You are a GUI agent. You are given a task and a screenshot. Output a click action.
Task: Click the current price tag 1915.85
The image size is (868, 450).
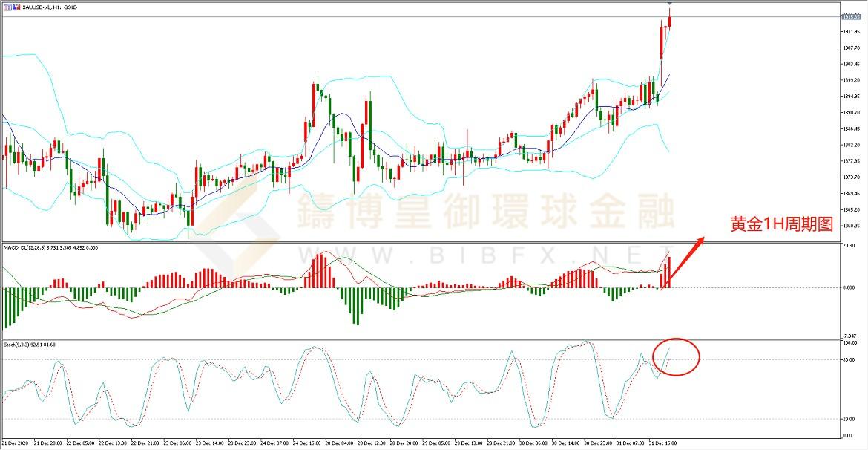click(849, 16)
